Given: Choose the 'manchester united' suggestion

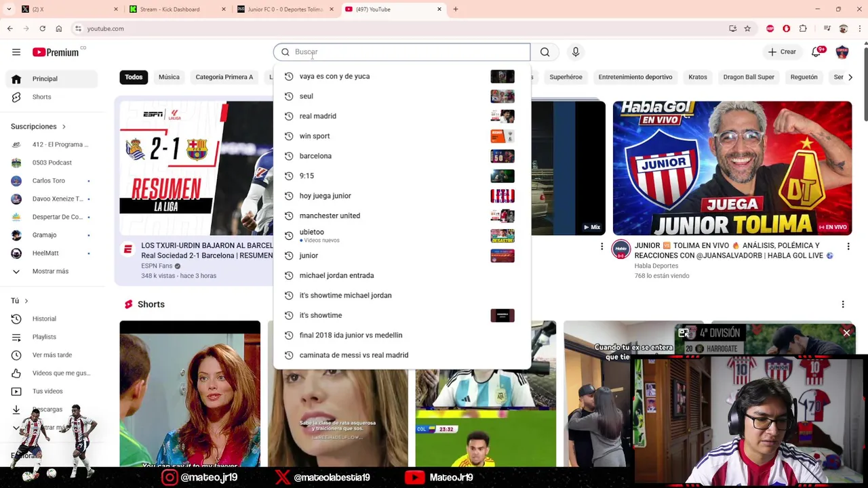Looking at the screenshot, I should pos(401,216).
